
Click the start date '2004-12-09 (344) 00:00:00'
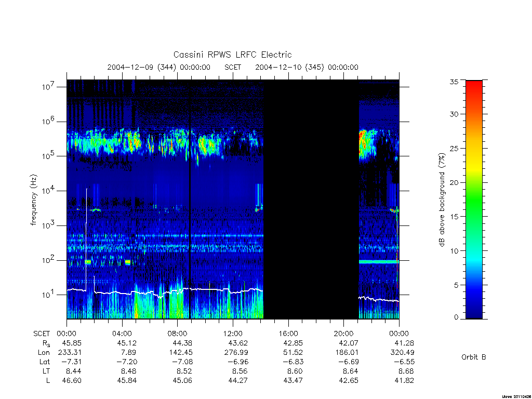[159, 67]
